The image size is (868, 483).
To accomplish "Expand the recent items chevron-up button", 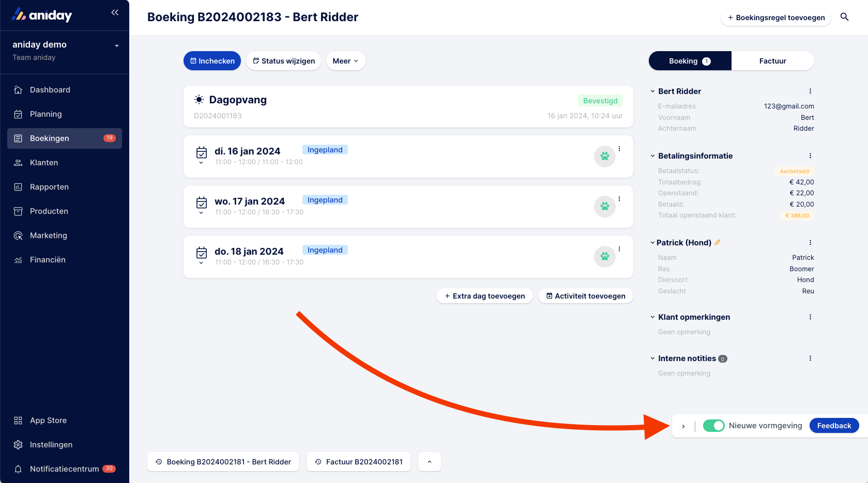I will coord(430,462).
